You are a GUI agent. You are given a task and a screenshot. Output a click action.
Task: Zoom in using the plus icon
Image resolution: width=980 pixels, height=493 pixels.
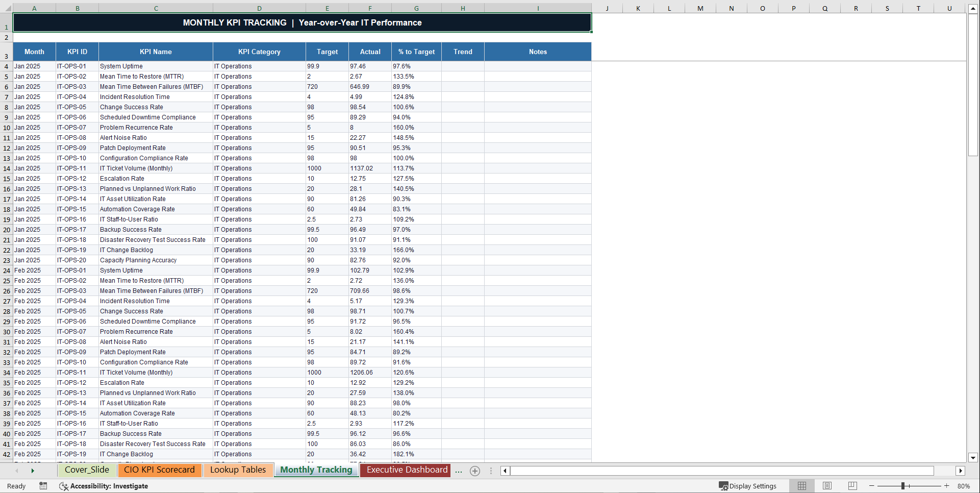[947, 486]
